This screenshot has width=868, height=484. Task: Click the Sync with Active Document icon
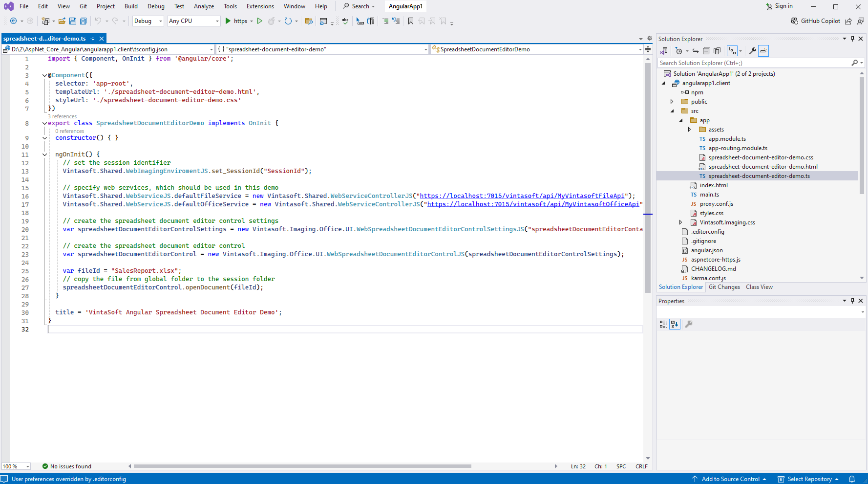pos(695,51)
